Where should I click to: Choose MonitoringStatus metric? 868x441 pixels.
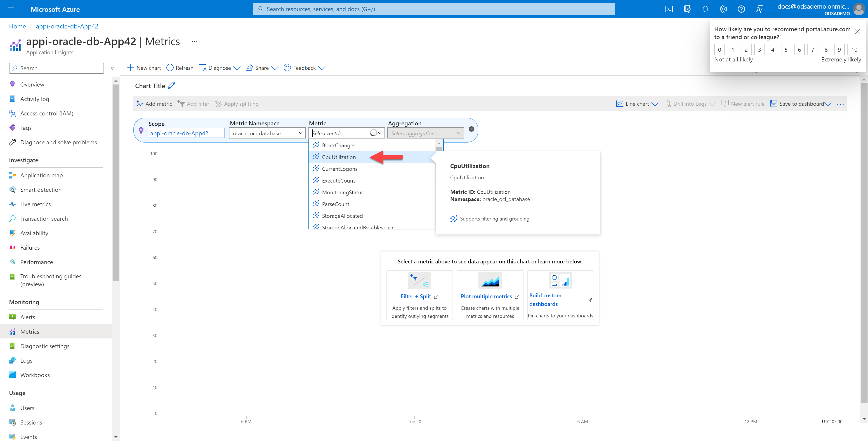click(x=372, y=192)
